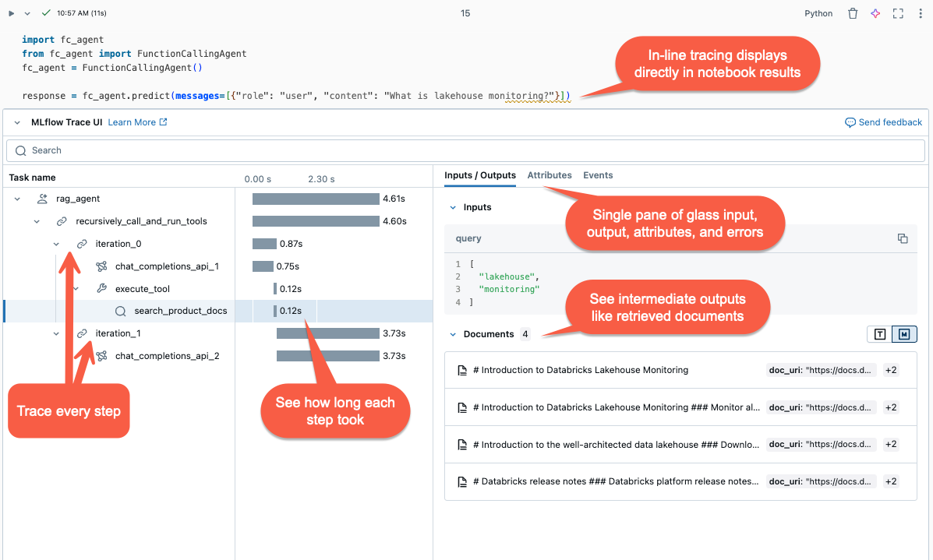The width and height of the screenshot is (933, 560).
Task: Switch to the Attributes tab
Action: pyautogui.click(x=550, y=175)
